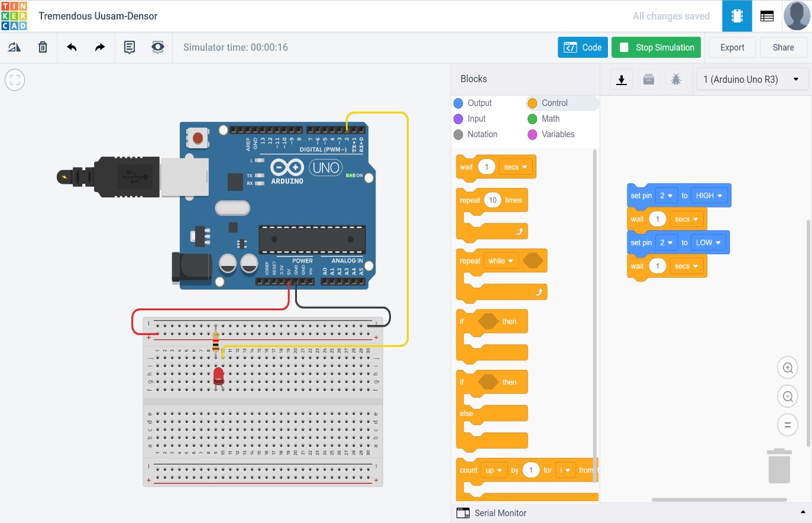812x523 pixels.
Task: Click the red LED on breadboard
Action: [218, 376]
